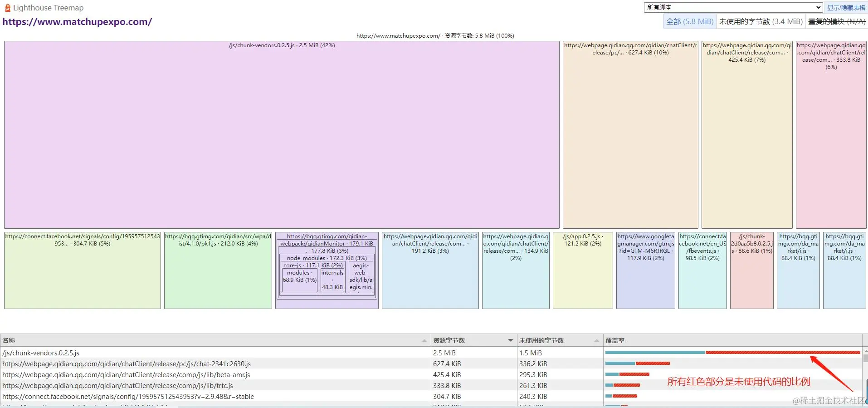This screenshot has width=868, height=408.
Task: Select the internals 48.3 KiB node
Action: pos(332,280)
